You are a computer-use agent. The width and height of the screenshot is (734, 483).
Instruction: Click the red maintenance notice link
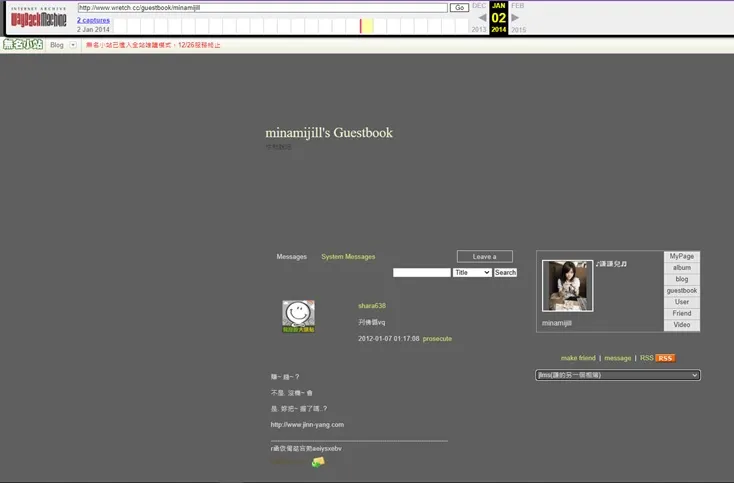[153, 45]
